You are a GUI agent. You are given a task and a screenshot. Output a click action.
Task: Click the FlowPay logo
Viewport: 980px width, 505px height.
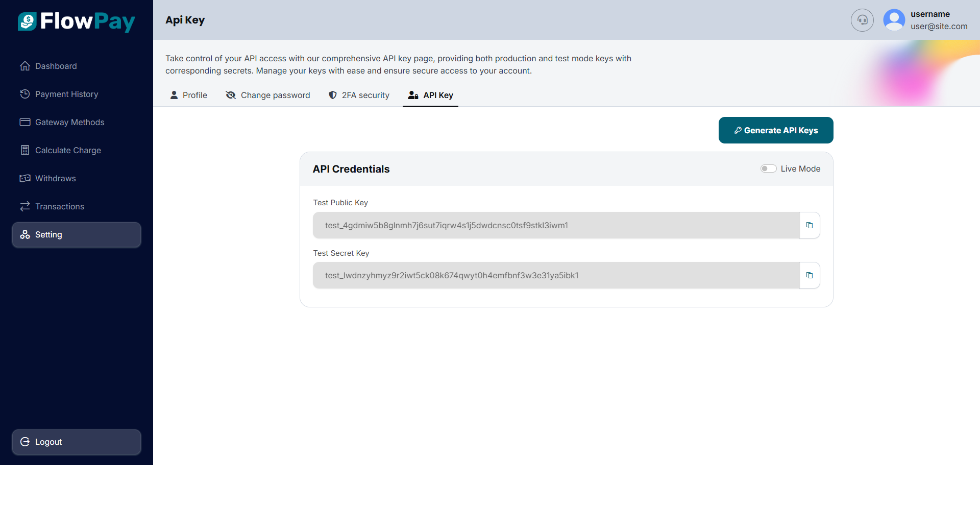[x=77, y=21]
